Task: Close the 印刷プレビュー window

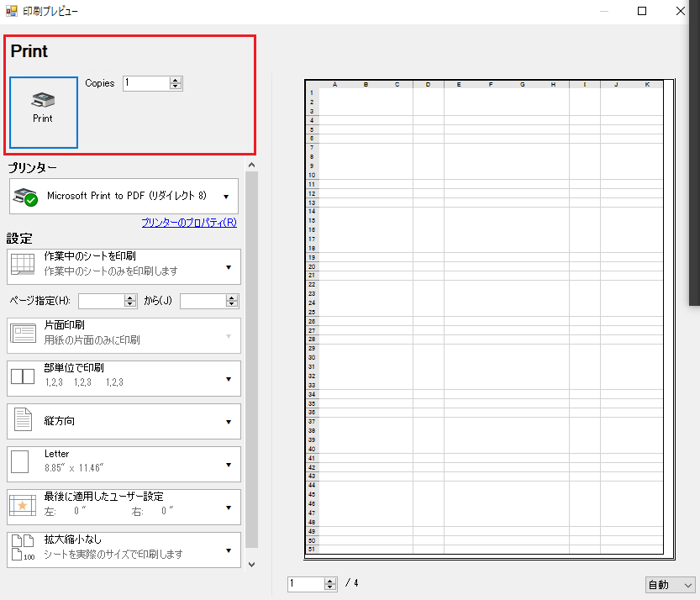Action: (x=681, y=11)
